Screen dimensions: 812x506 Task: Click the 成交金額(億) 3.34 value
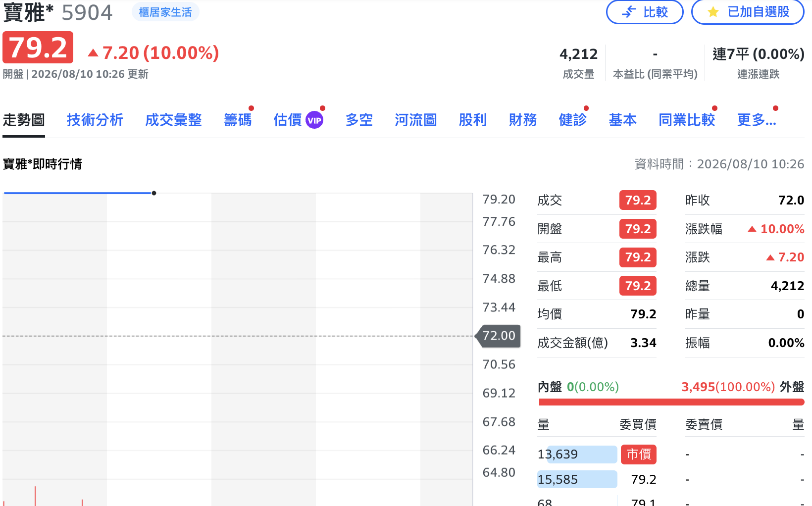(x=644, y=343)
